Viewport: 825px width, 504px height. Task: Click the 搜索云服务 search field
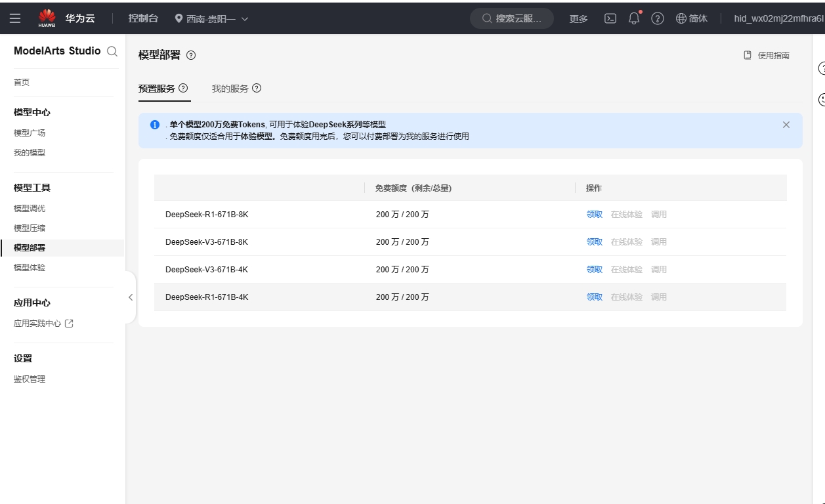pos(512,18)
